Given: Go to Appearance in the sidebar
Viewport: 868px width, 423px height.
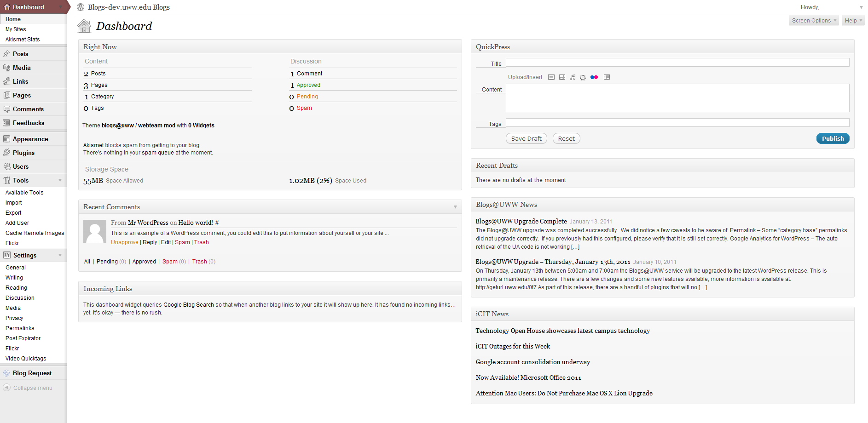Looking at the screenshot, I should [x=30, y=139].
